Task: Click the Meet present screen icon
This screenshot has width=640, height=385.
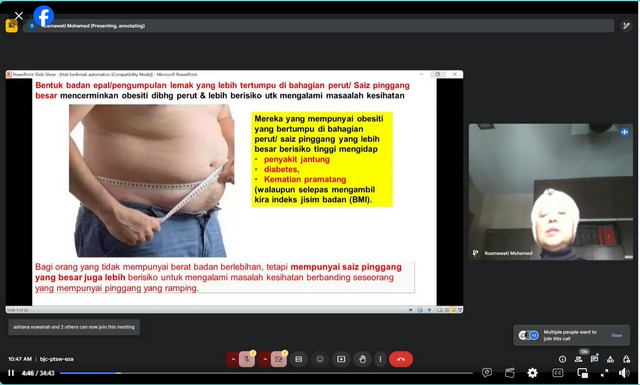Action: pos(341,359)
